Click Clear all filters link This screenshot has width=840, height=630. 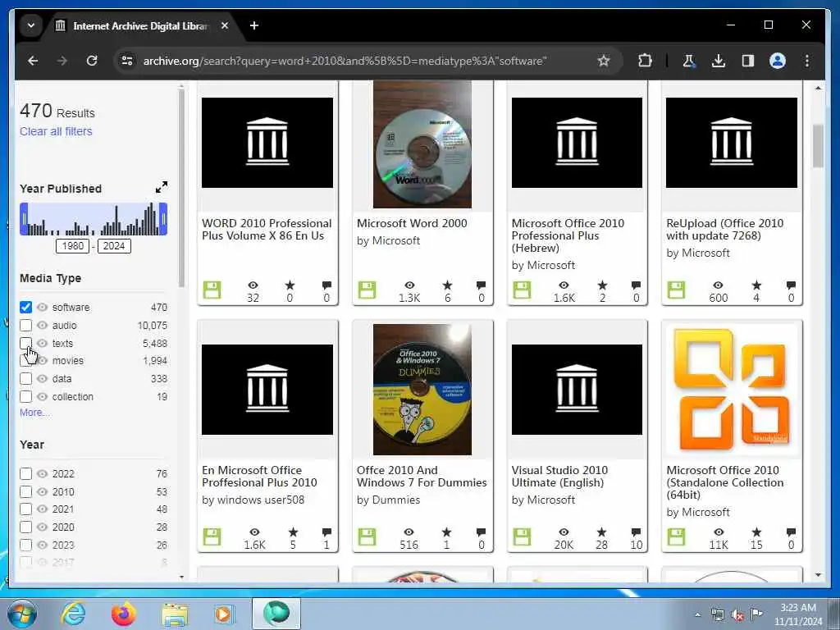point(56,131)
